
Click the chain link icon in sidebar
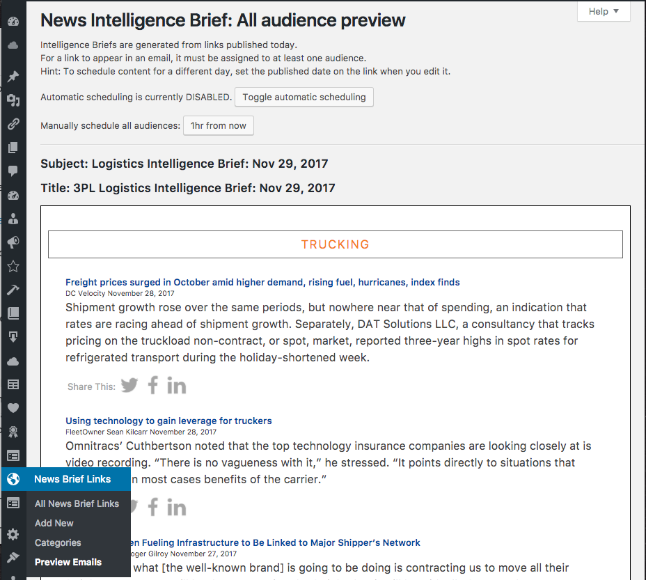point(13,125)
